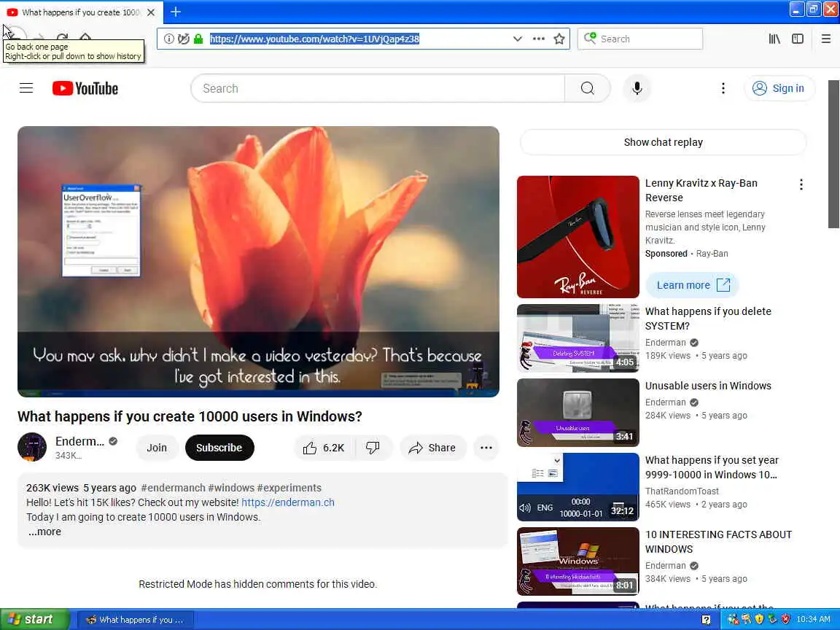Click the Enderm... channel name
The height and width of the screenshot is (630, 840).
[x=79, y=441]
